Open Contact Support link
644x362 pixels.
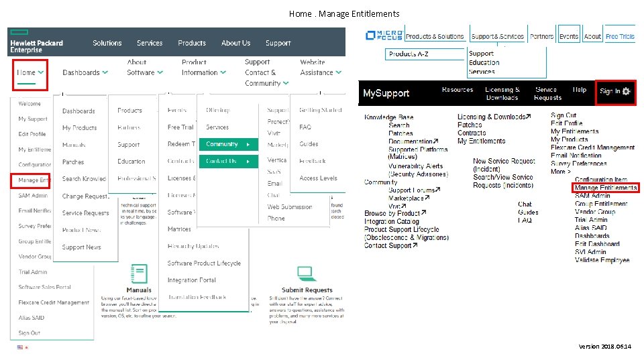(x=390, y=245)
